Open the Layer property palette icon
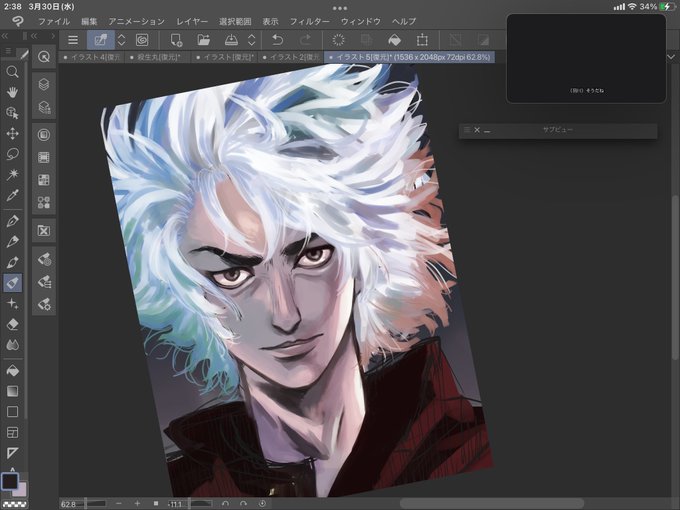Viewport: 680px width, 510px height. [44, 107]
